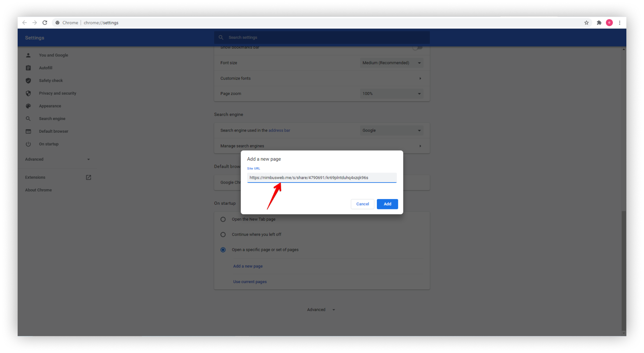Expand the Advanced section in sidebar

click(x=58, y=159)
